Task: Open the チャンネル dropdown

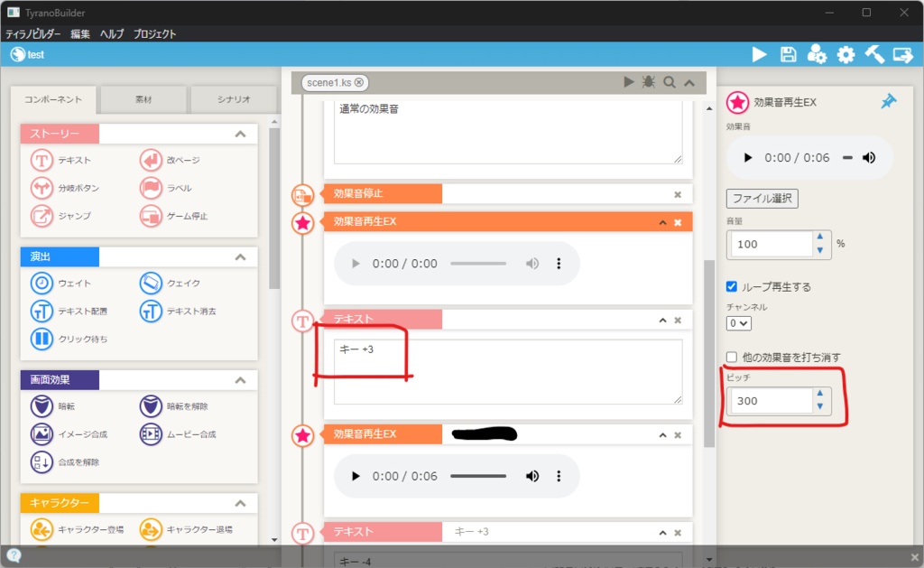Action: [738, 323]
